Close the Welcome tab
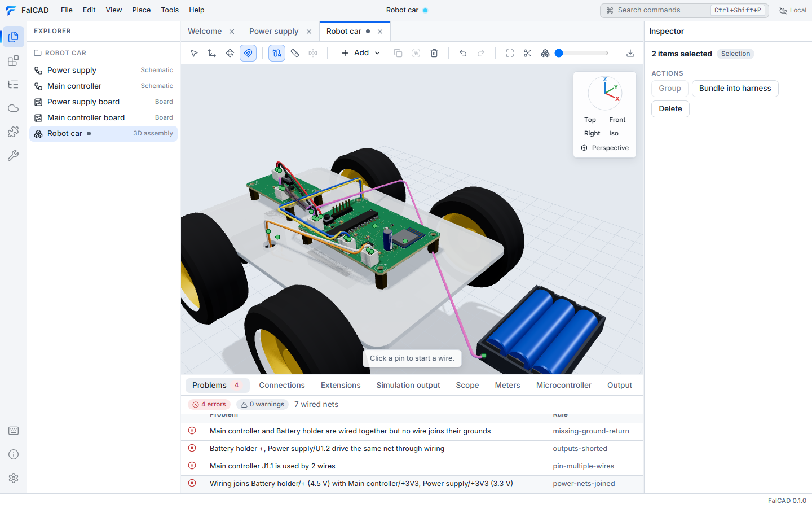 click(x=232, y=32)
